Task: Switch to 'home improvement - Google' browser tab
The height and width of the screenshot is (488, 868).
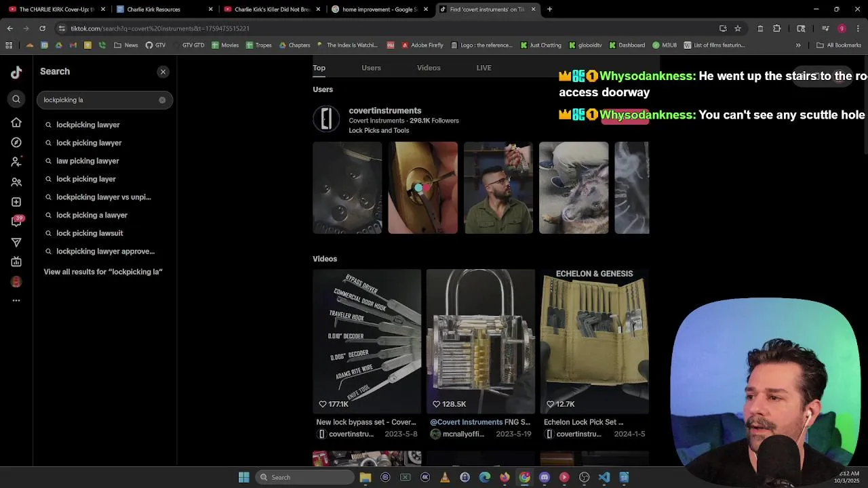Action: [380, 9]
